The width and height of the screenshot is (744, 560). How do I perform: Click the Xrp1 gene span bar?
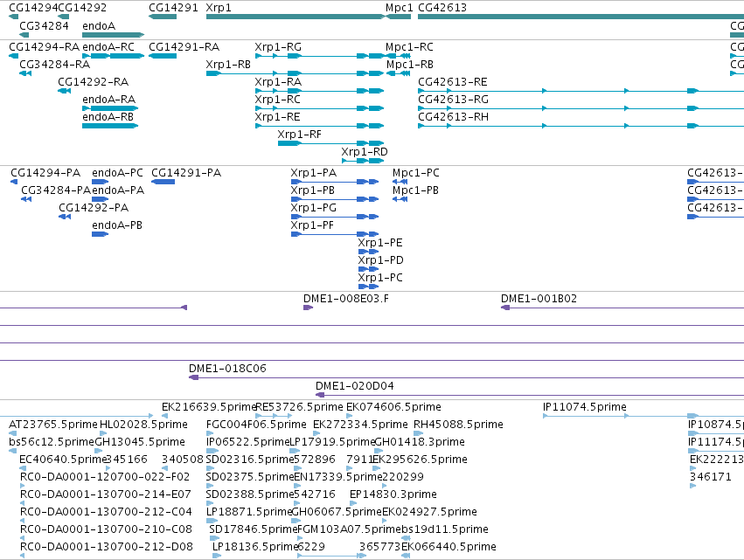point(296,17)
